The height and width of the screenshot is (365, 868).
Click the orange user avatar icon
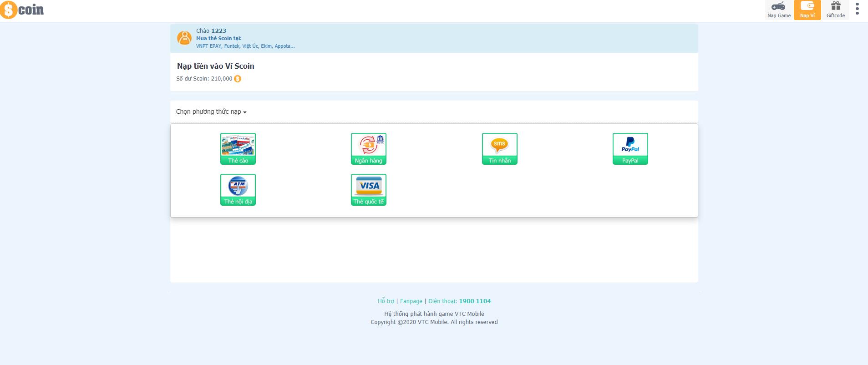(184, 38)
